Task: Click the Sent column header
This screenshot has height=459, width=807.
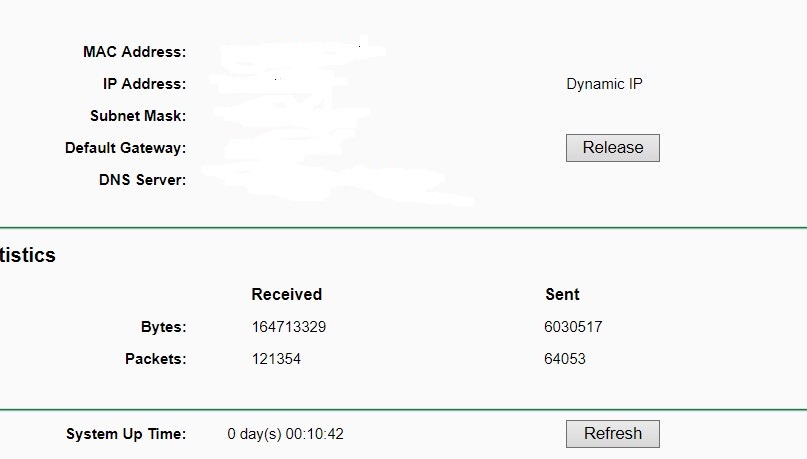Action: click(x=562, y=294)
